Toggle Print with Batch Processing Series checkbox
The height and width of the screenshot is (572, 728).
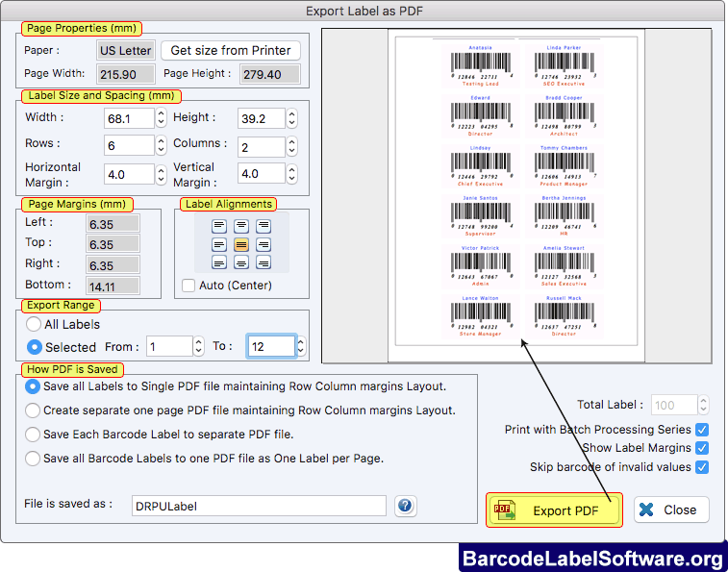pyautogui.click(x=702, y=430)
